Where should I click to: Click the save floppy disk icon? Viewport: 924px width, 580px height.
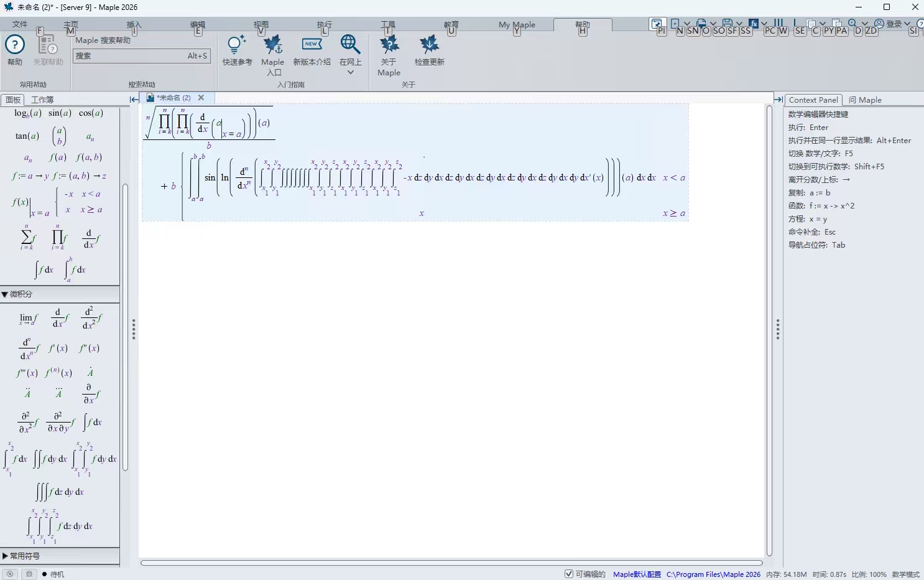[727, 24]
